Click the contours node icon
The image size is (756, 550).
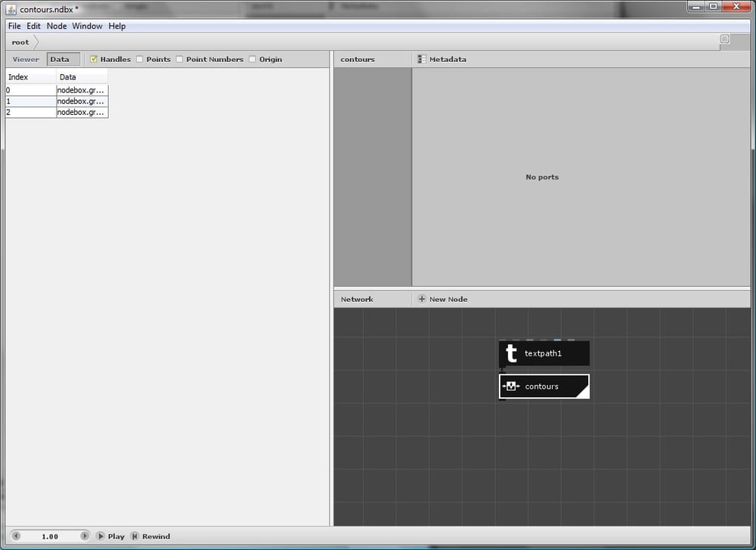511,387
